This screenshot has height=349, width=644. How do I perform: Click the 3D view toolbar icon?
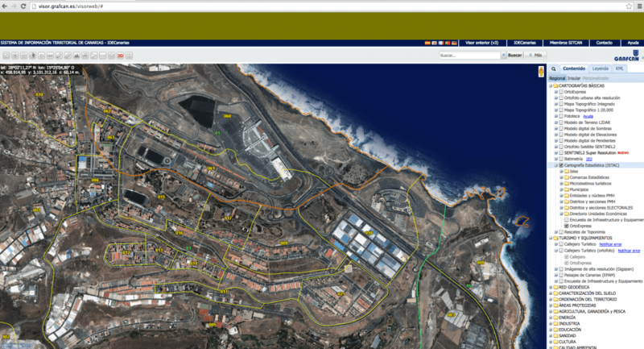(x=120, y=56)
